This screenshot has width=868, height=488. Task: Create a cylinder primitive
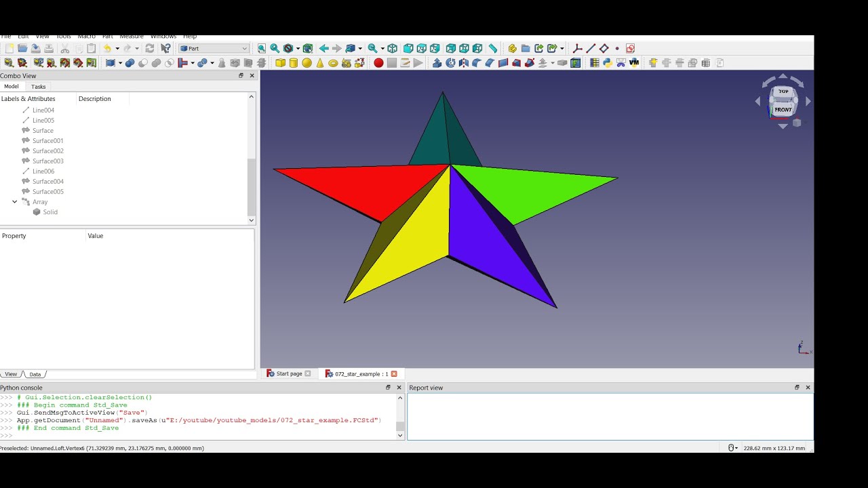[294, 63]
